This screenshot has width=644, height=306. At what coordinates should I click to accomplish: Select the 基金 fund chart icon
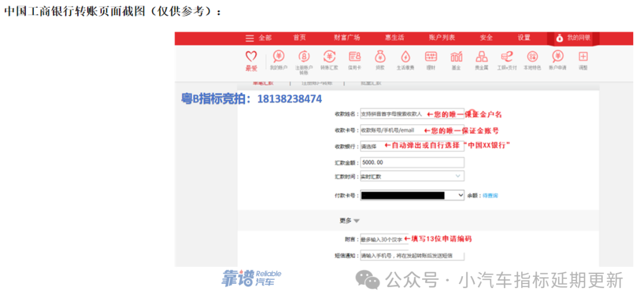click(456, 57)
